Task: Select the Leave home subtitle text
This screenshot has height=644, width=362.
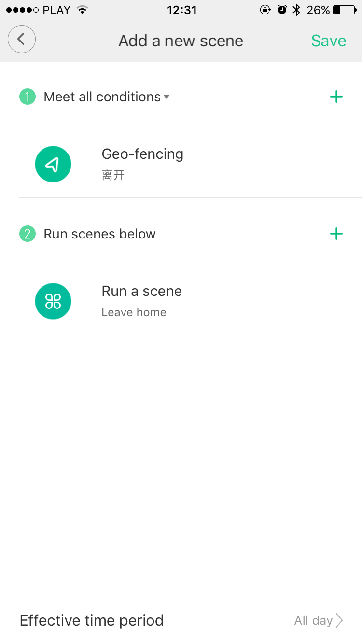Action: click(134, 313)
